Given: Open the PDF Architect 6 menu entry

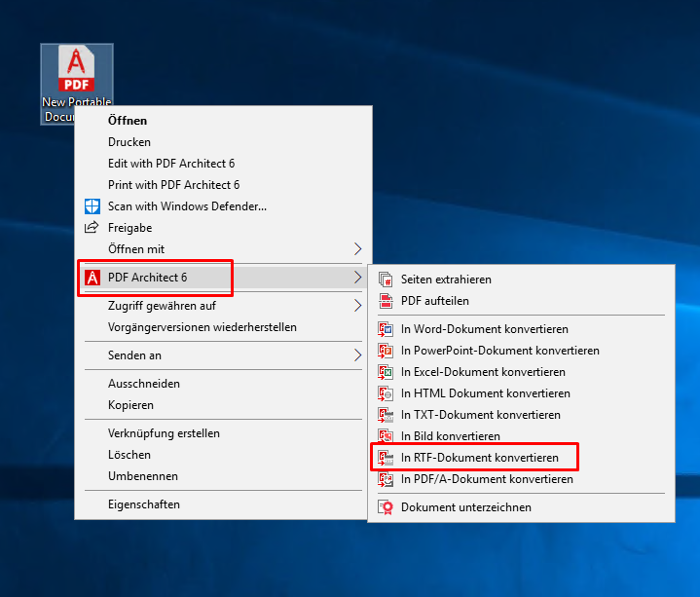Looking at the screenshot, I should click(x=223, y=278).
